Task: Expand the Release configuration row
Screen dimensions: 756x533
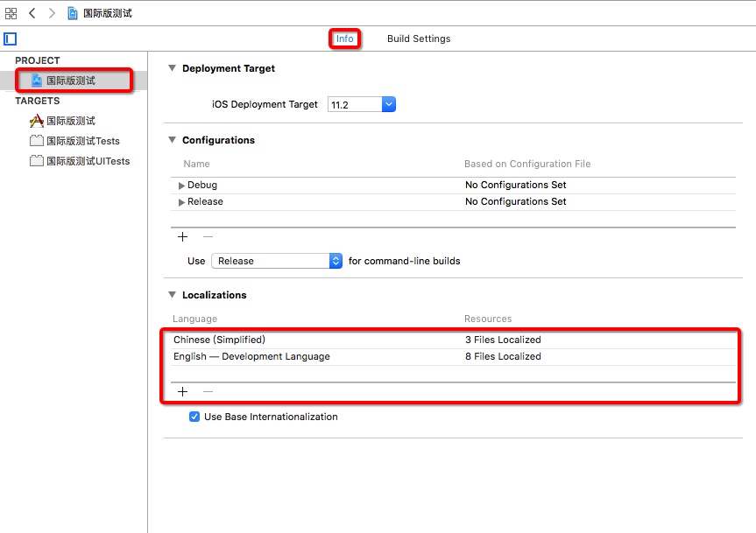Action: tap(181, 202)
